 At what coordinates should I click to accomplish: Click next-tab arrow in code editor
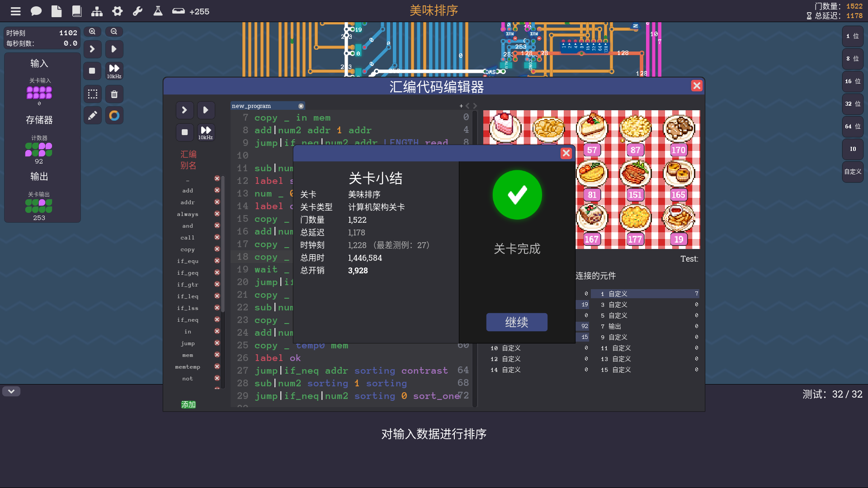(475, 106)
